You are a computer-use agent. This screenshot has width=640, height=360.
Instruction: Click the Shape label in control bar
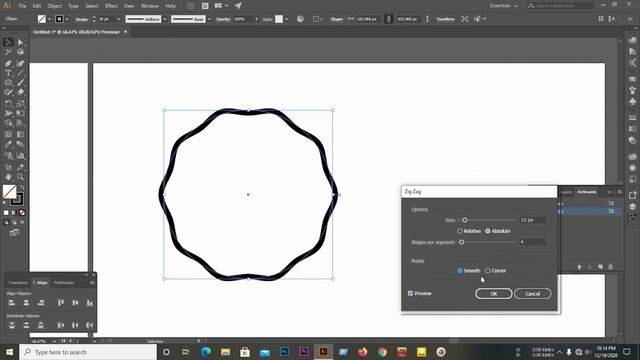(336, 19)
